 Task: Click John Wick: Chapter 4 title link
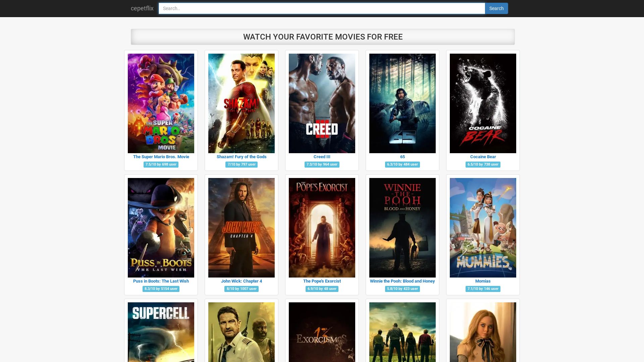(x=241, y=281)
